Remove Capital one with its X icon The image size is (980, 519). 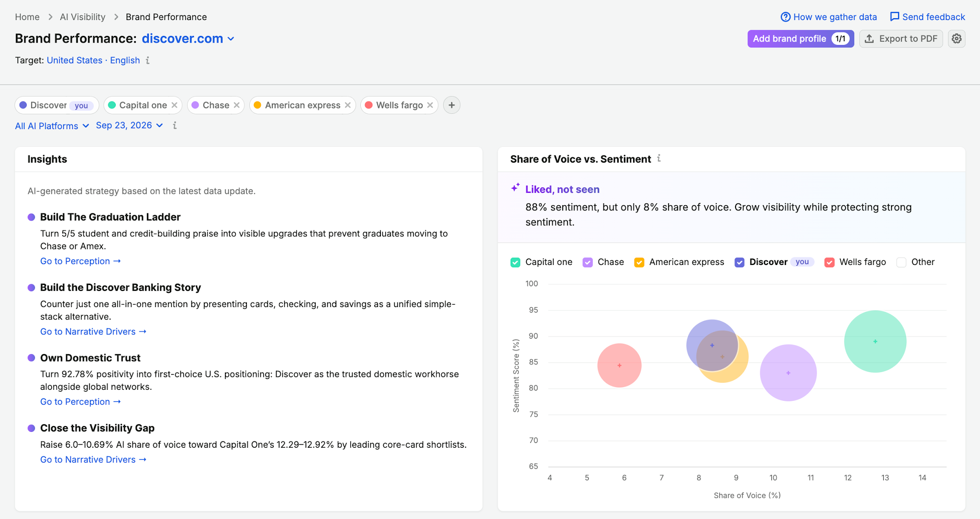(175, 105)
